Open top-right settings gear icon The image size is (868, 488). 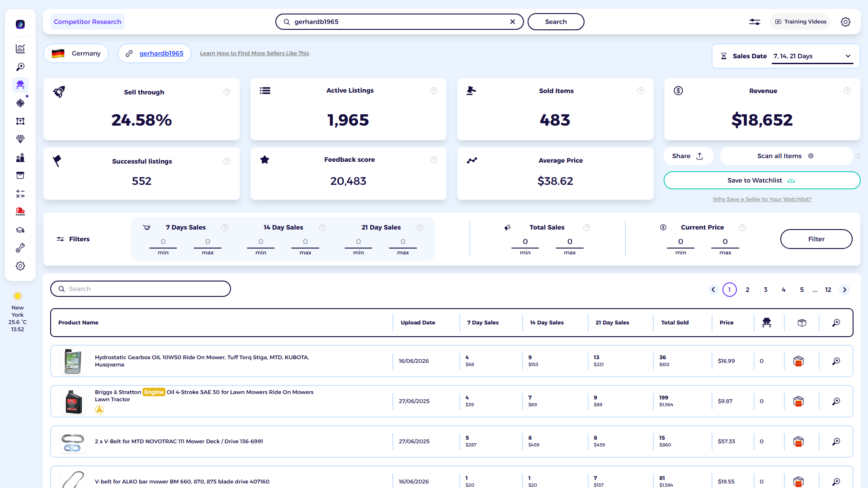(845, 22)
